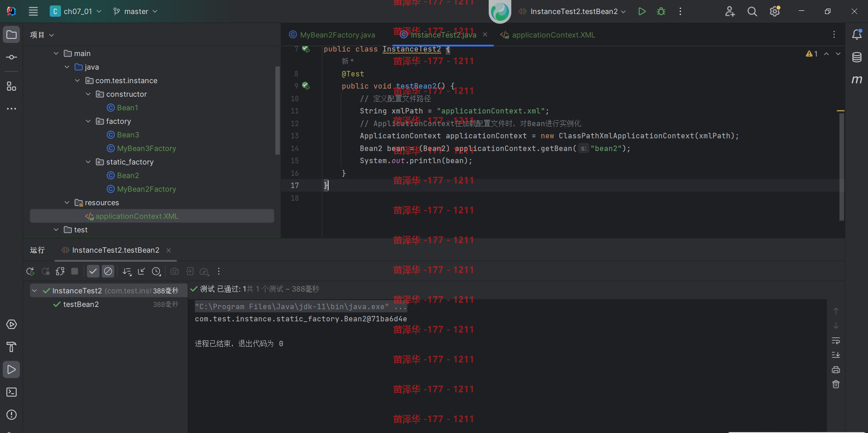Click the gutter run icon for class InstanceTest2
The width and height of the screenshot is (868, 433).
pos(306,49)
